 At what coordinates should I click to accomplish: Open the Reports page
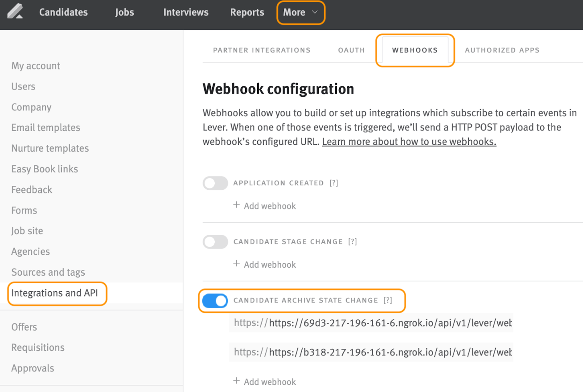tap(247, 12)
